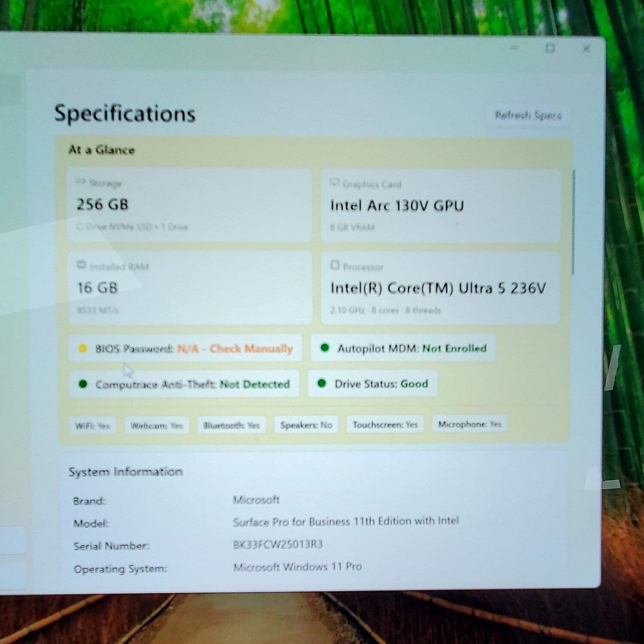Minimize the specifications window
644x644 pixels.
click(x=514, y=48)
